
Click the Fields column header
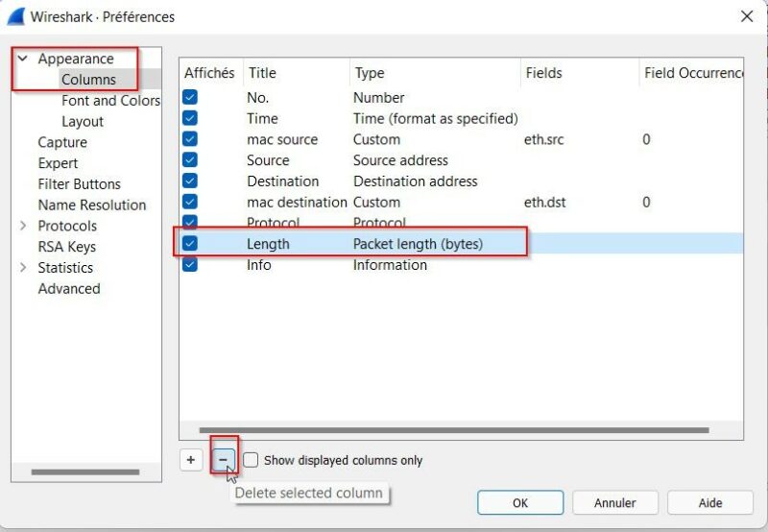(x=580, y=73)
